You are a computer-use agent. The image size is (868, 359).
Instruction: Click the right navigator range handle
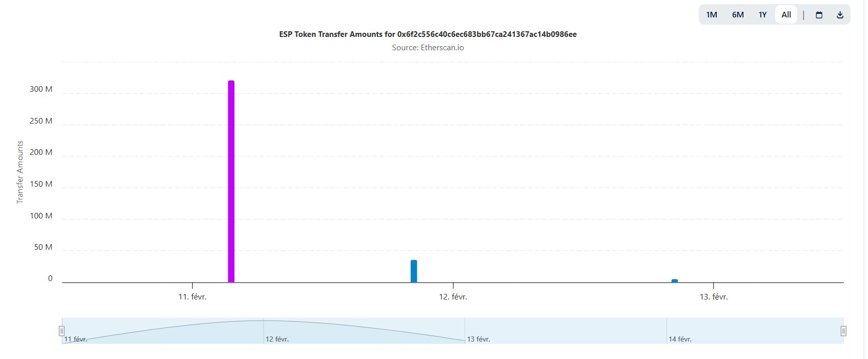(x=843, y=331)
